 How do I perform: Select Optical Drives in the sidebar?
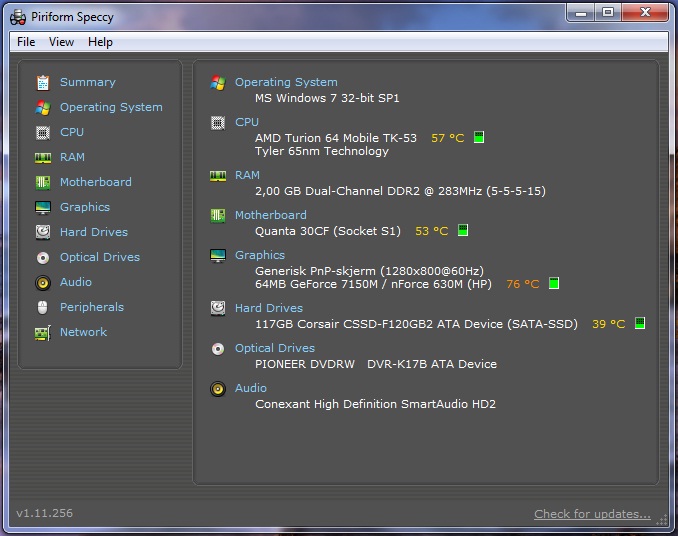pos(100,257)
